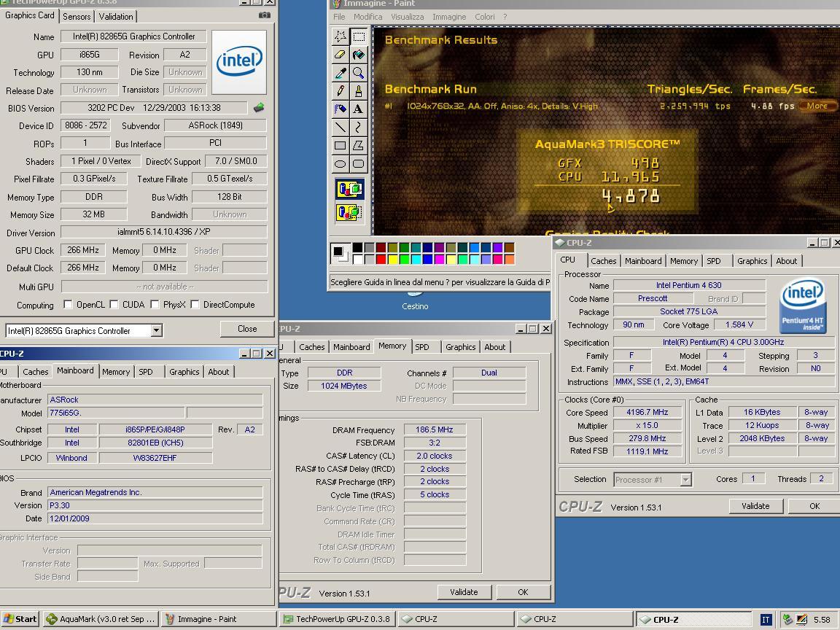Switch to the Sensors tab in GPU-Z
The width and height of the screenshot is (840, 630).
click(77, 17)
